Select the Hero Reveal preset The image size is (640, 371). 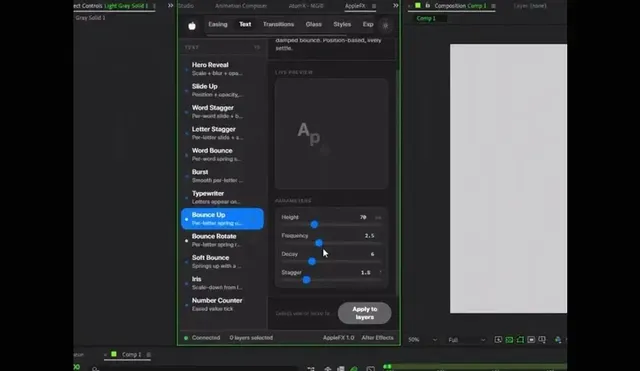pos(222,69)
